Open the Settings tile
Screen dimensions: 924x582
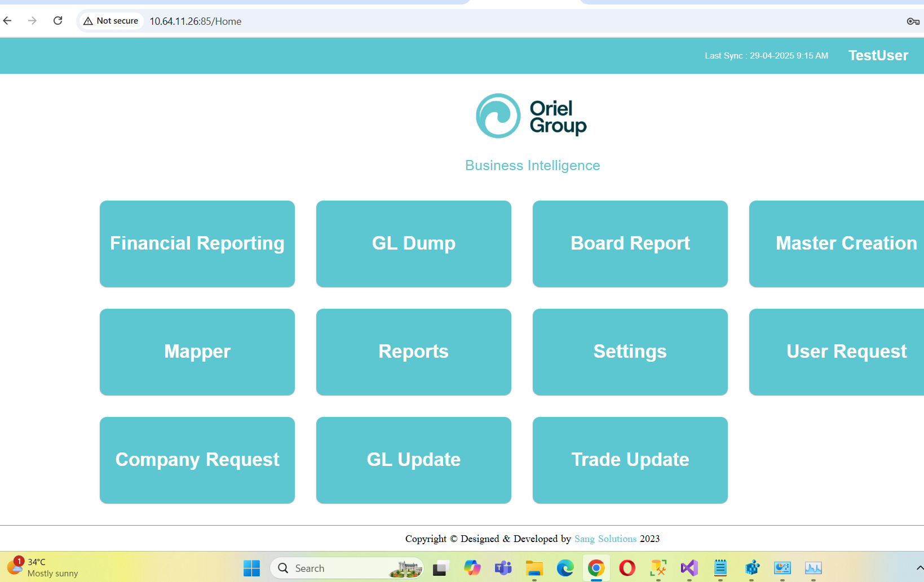coord(630,352)
